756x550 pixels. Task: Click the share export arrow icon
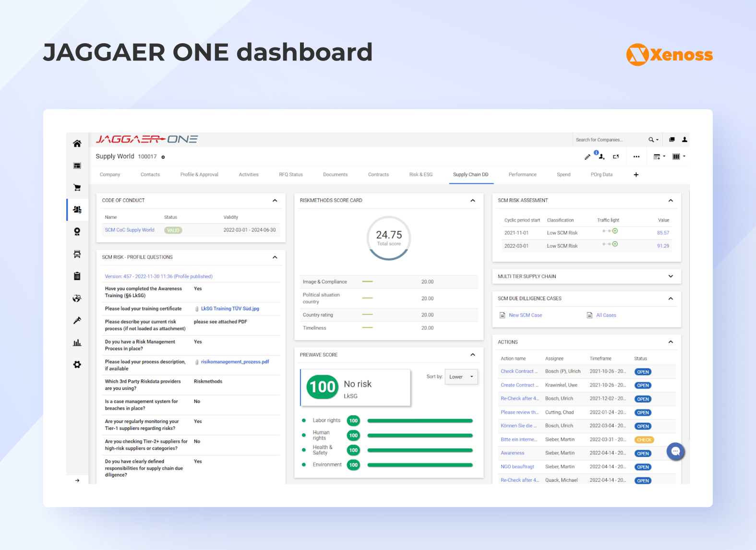pos(616,156)
